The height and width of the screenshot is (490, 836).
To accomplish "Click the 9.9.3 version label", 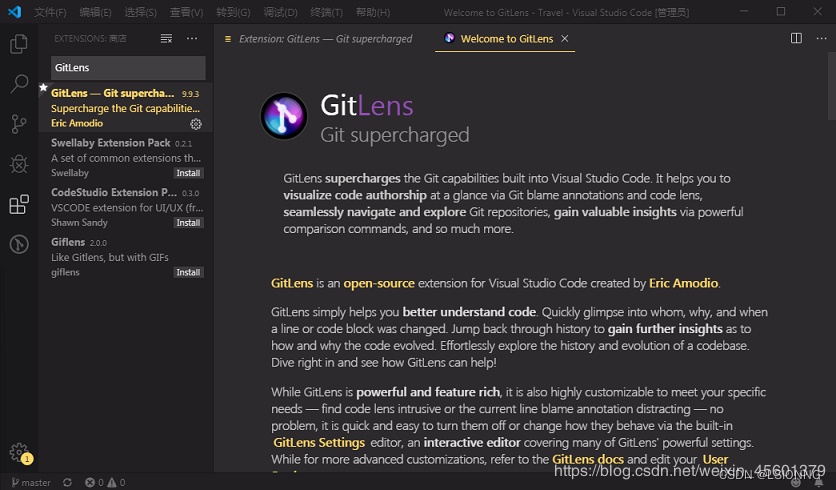I will [190, 94].
